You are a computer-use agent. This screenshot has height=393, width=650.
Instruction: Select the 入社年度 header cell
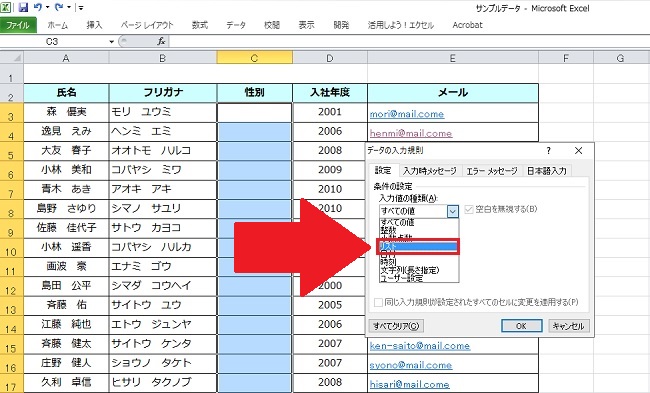(x=330, y=93)
